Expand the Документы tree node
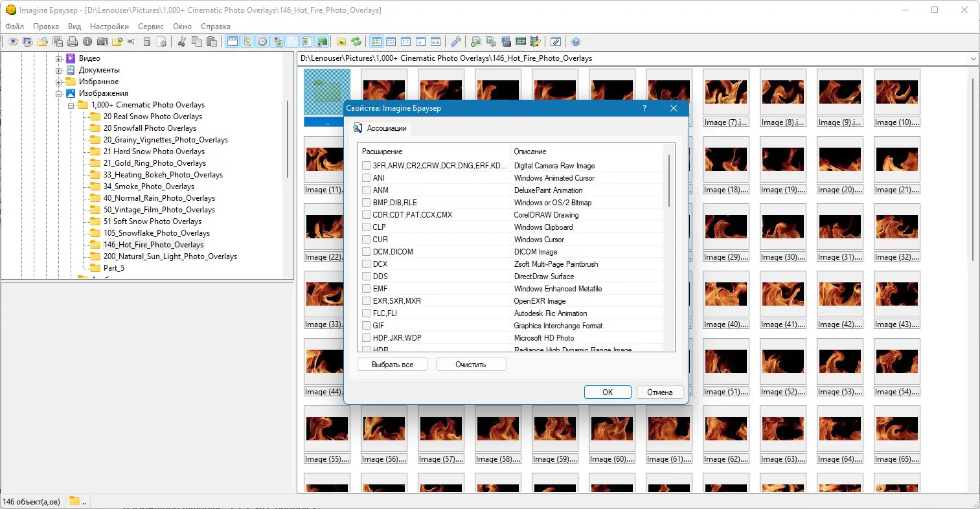Image resolution: width=980 pixels, height=509 pixels. [58, 70]
